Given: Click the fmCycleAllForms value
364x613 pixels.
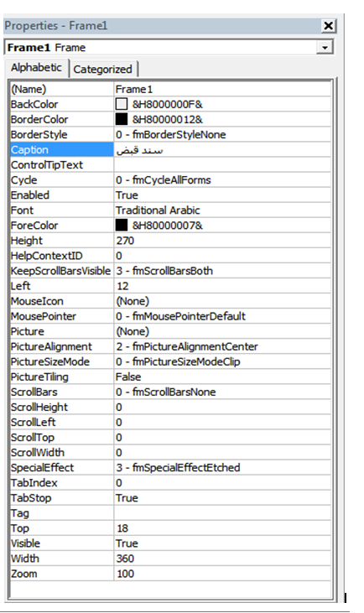Looking at the screenshot, I should point(163,179).
